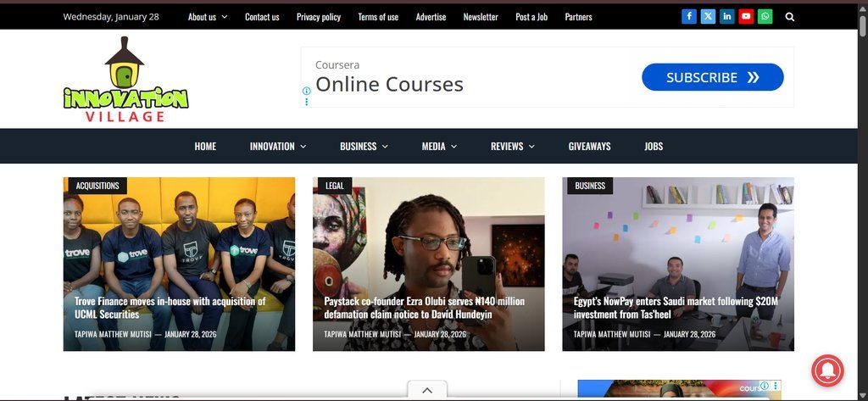Click the search magnifier icon
Viewport: 868px width, 401px height.
click(x=790, y=17)
